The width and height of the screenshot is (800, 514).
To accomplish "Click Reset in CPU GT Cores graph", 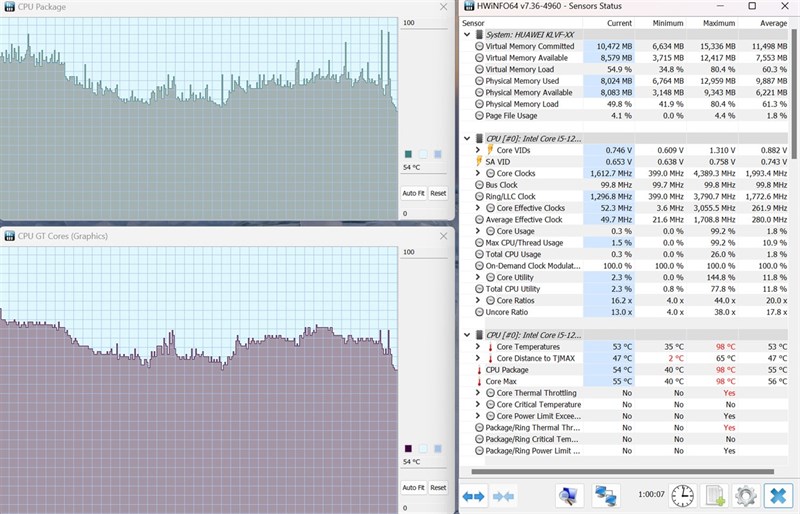I will coord(438,487).
